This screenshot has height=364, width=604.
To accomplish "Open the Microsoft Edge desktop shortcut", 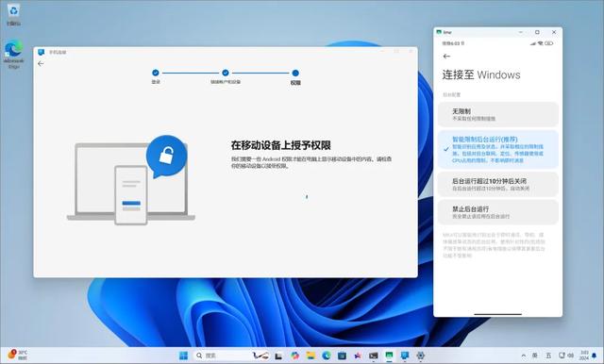I will (13, 54).
